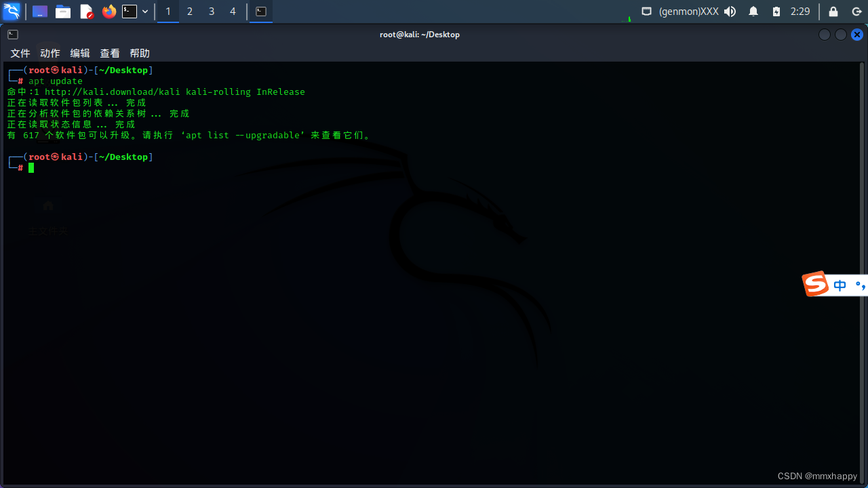This screenshot has width=868, height=488.
Task: Lock the screen via padlock icon
Action: coord(833,12)
